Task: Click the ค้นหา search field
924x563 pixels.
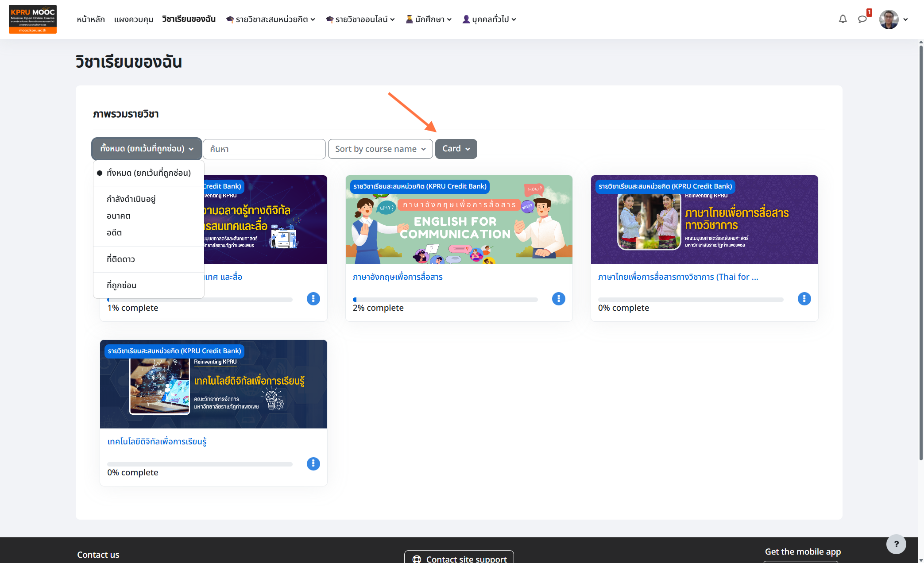Action: [264, 149]
